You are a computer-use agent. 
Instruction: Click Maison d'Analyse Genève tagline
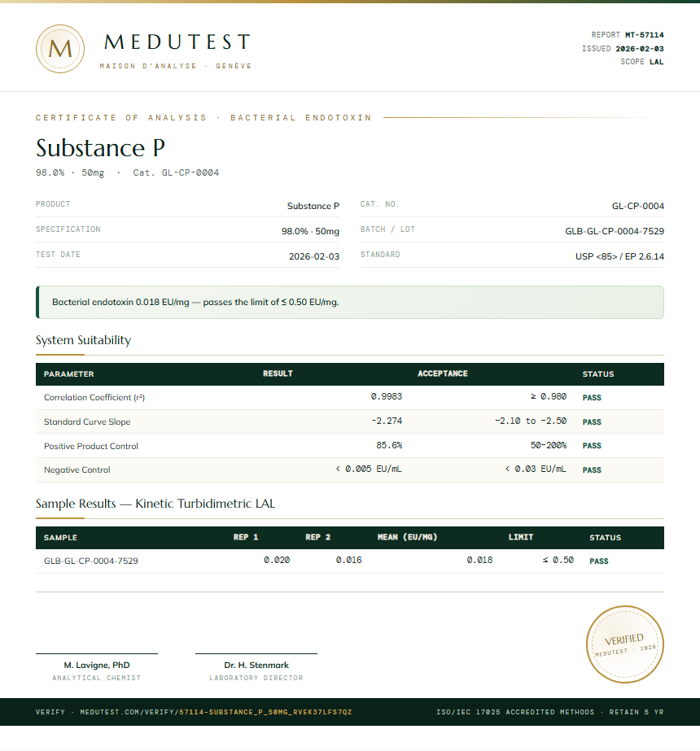pyautogui.click(x=175, y=66)
